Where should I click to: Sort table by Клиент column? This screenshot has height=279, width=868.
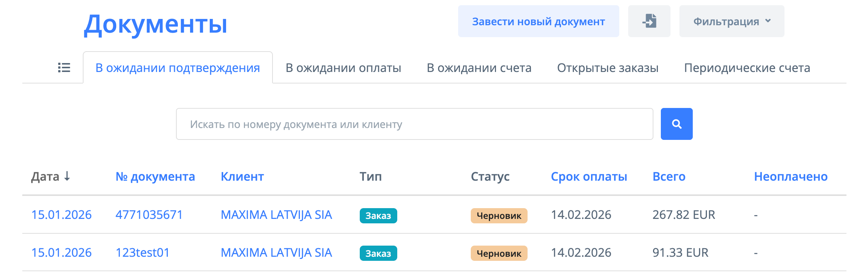242,177
